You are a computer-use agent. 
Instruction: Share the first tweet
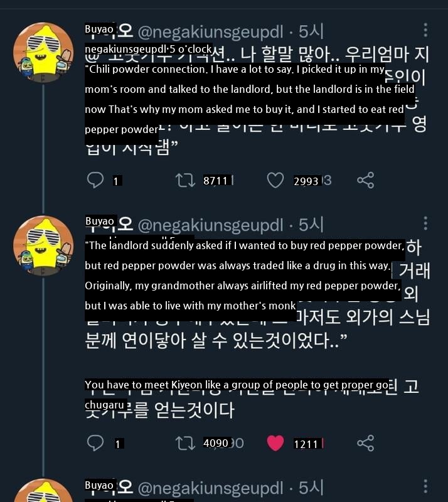[365, 180]
